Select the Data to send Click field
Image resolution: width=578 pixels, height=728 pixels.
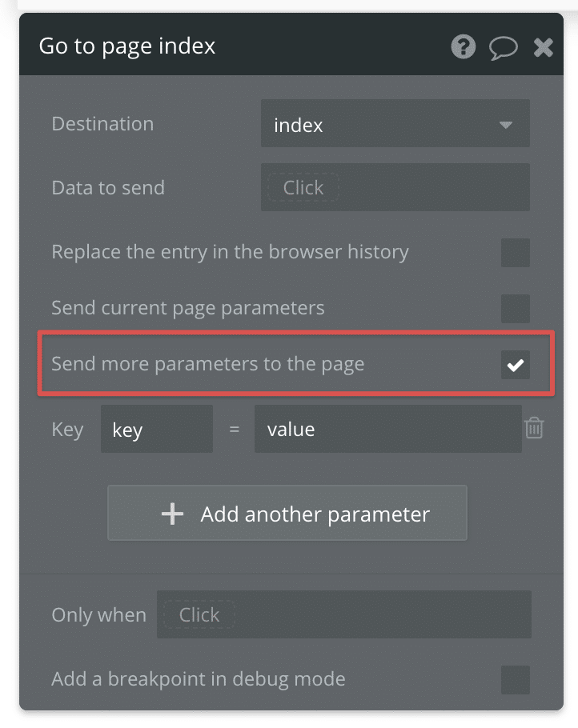pyautogui.click(x=395, y=187)
